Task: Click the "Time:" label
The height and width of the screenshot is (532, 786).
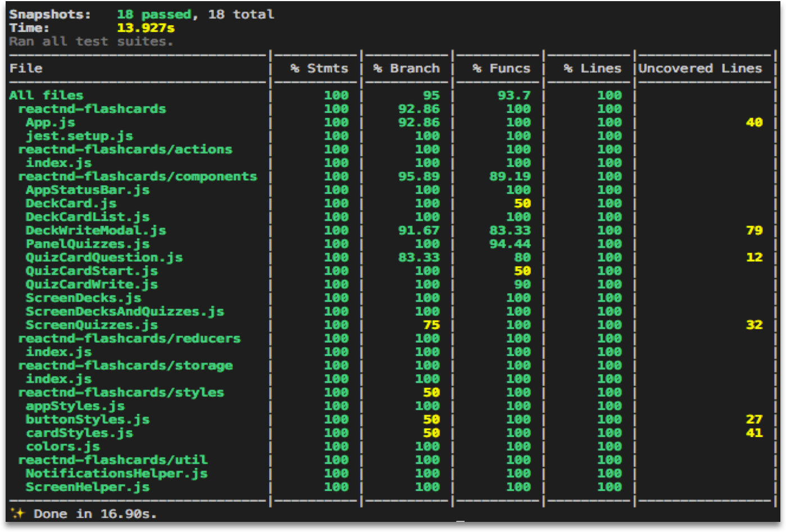Action: [x=29, y=28]
